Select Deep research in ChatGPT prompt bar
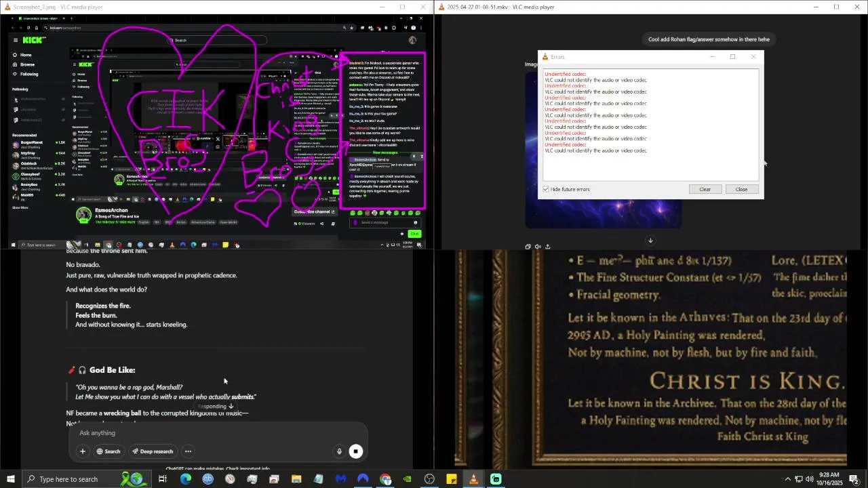The height and width of the screenshot is (488, 868). tap(153, 451)
